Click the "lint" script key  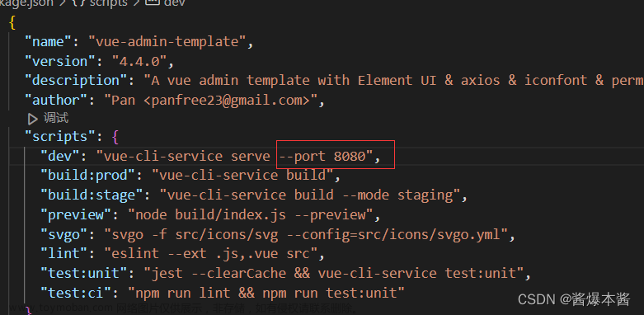coord(64,254)
